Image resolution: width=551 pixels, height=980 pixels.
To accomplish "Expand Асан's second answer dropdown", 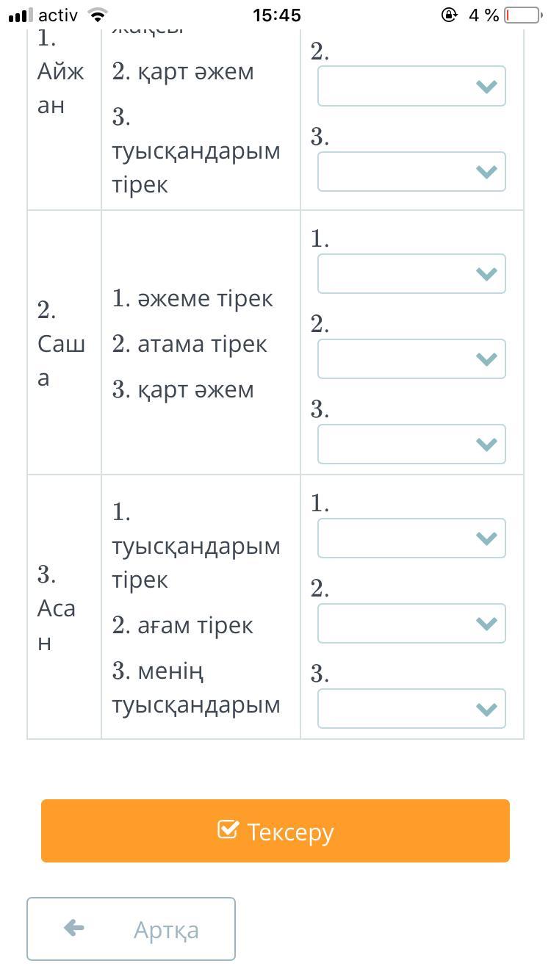I will click(411, 623).
